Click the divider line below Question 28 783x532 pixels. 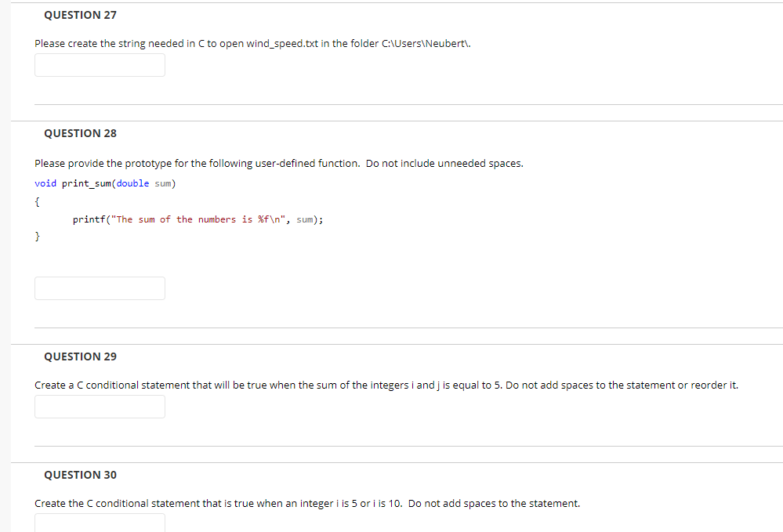coord(408,327)
